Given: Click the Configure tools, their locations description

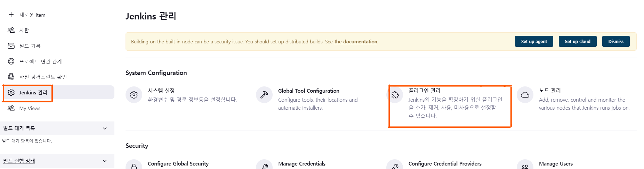Looking at the screenshot, I should pyautogui.click(x=318, y=104).
